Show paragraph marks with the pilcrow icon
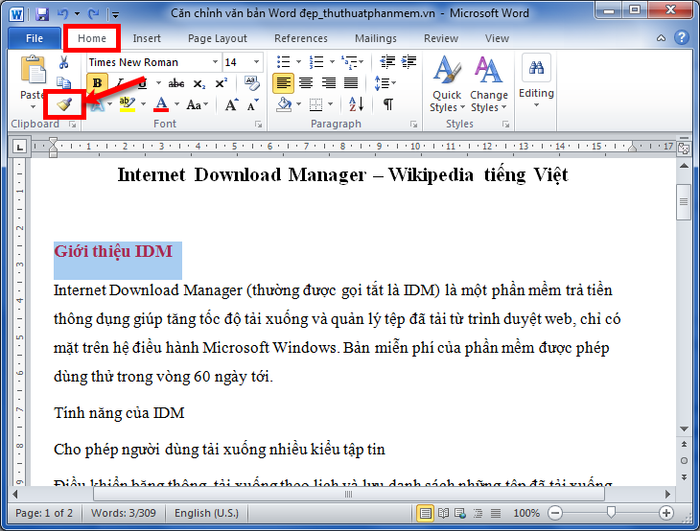Image resolution: width=700 pixels, height=531 pixels. (387, 104)
